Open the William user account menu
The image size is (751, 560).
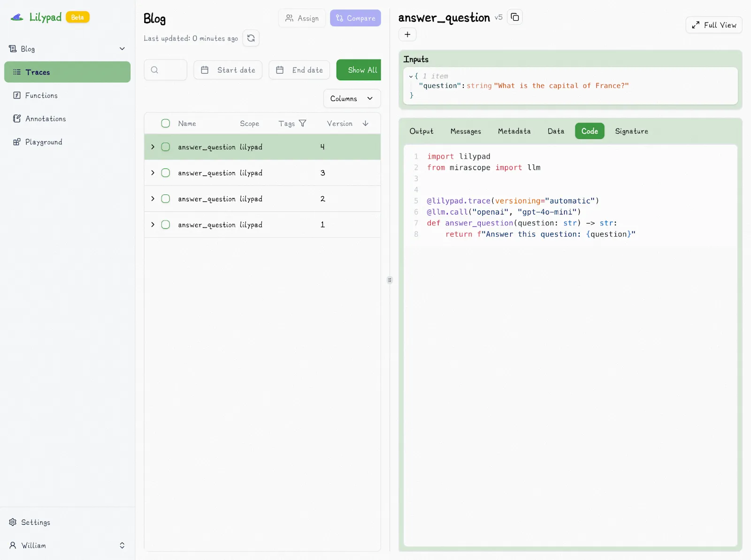pos(67,545)
